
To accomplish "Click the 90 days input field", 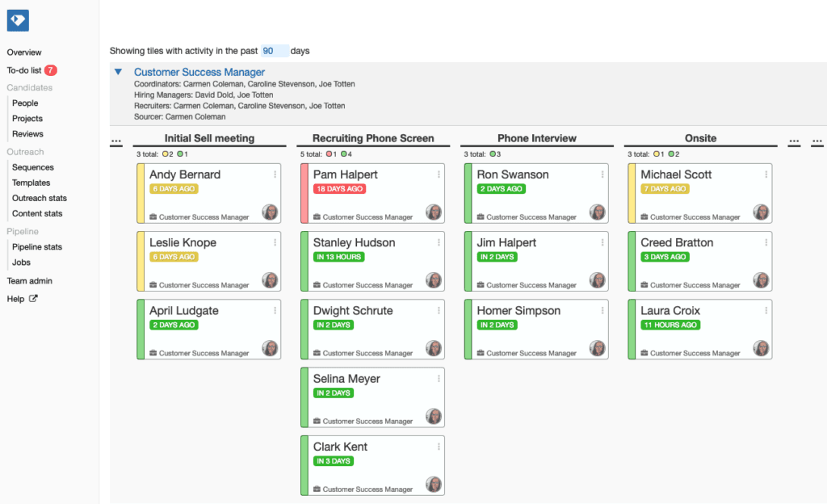I will (274, 50).
